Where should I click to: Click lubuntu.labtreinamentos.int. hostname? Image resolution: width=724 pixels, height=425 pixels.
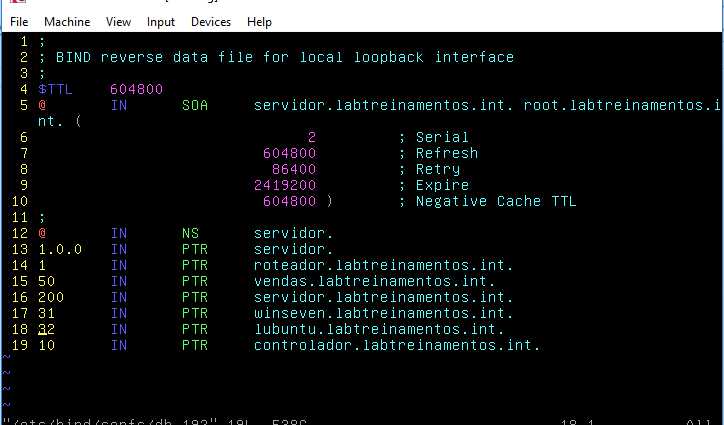(x=379, y=329)
